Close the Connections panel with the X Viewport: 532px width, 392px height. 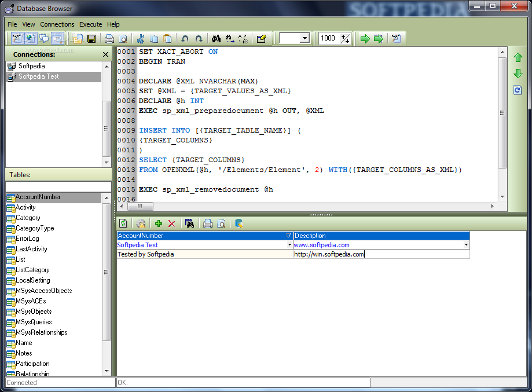[105, 54]
